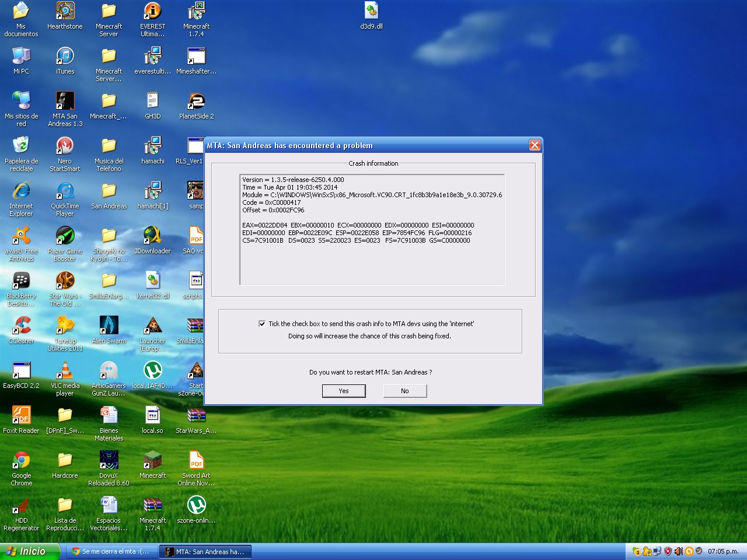Select the iTunes desktop shortcut
This screenshot has height=560, width=747.
[65, 61]
